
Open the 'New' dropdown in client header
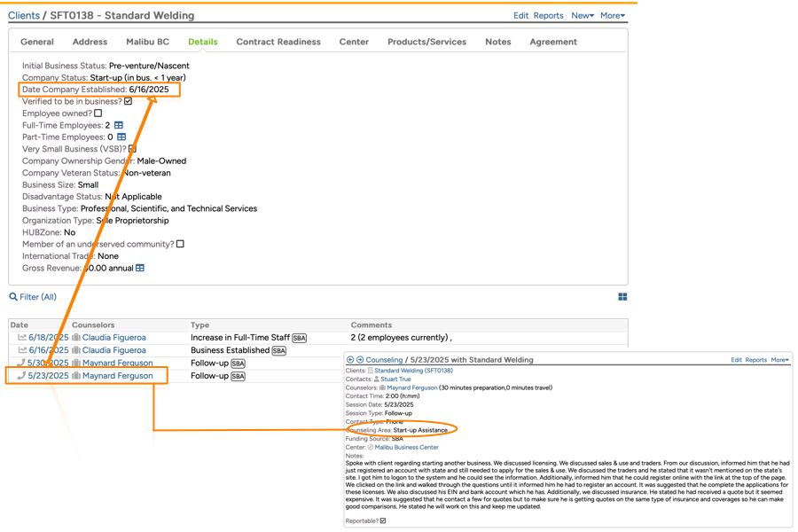pyautogui.click(x=583, y=16)
